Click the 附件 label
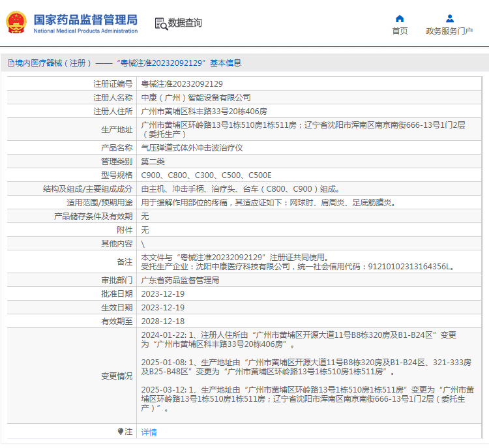Image resolution: width=489 pixels, height=448 pixels. (x=125, y=230)
